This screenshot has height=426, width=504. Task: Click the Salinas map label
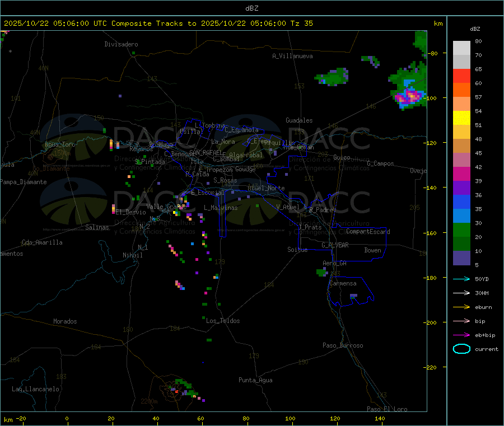[97, 227]
